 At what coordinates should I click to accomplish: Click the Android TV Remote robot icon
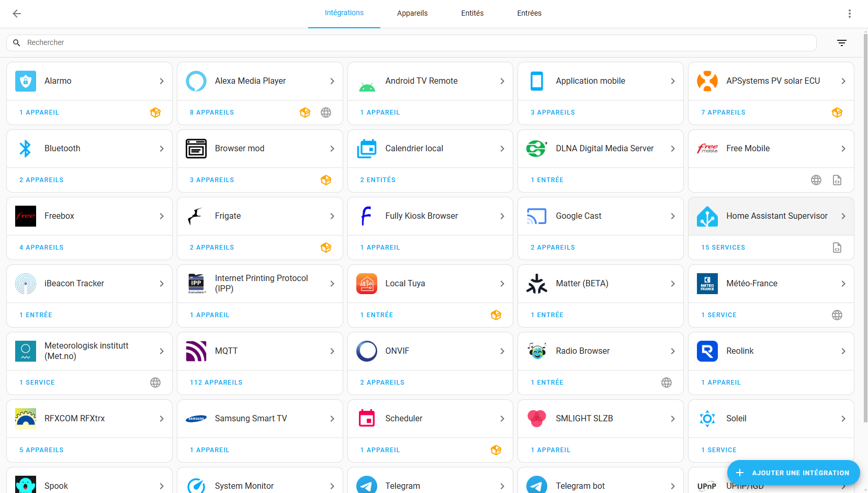tap(367, 86)
